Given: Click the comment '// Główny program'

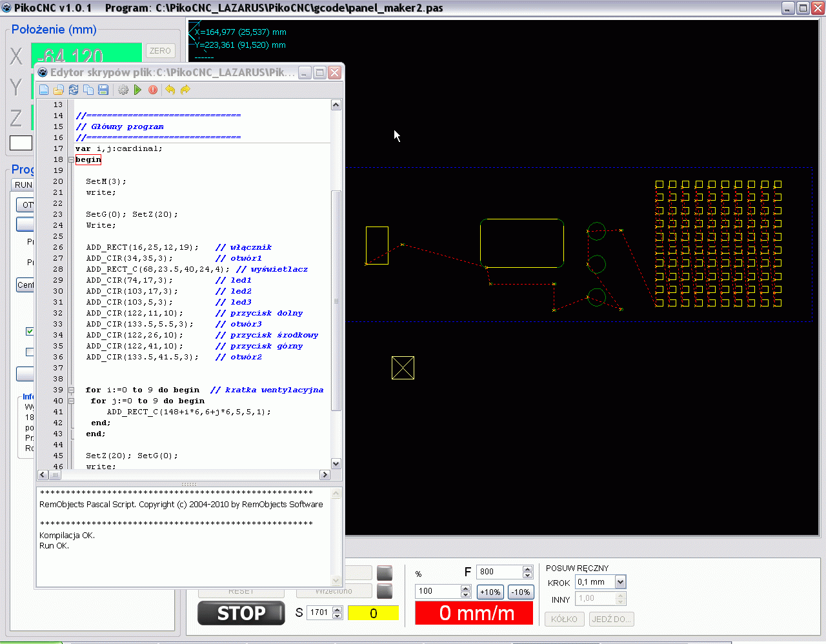Looking at the screenshot, I should click(x=119, y=126).
